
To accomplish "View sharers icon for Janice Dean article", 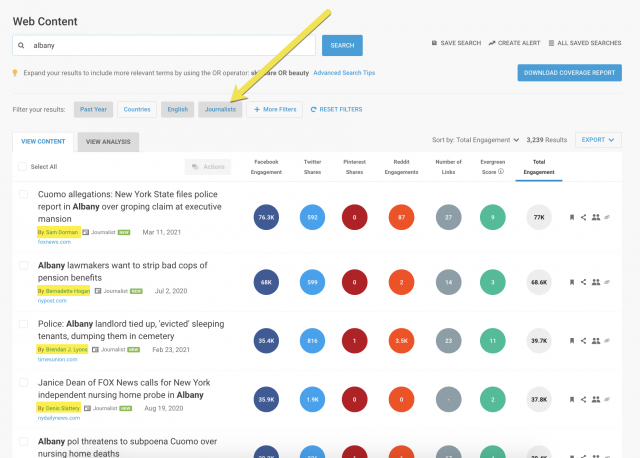I will [x=596, y=400].
